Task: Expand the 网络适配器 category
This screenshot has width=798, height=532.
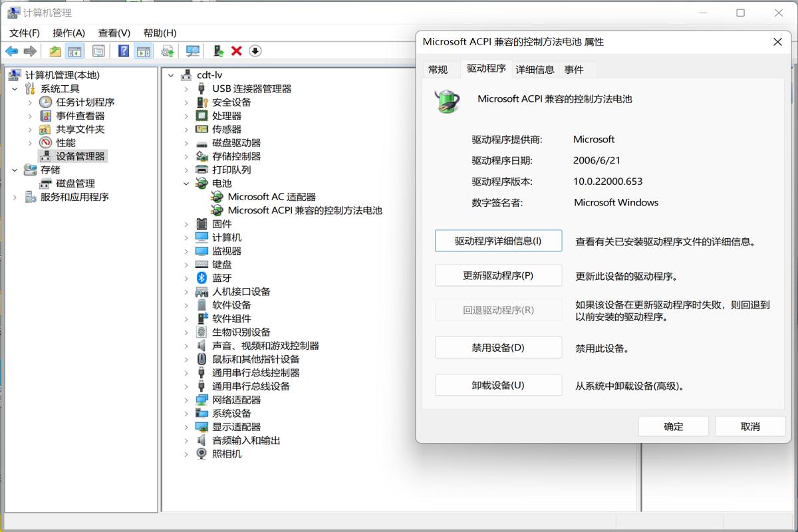Action: tap(186, 400)
